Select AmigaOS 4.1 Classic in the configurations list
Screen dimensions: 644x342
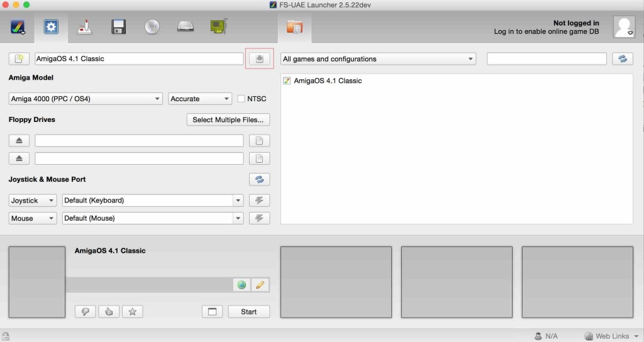point(457,81)
